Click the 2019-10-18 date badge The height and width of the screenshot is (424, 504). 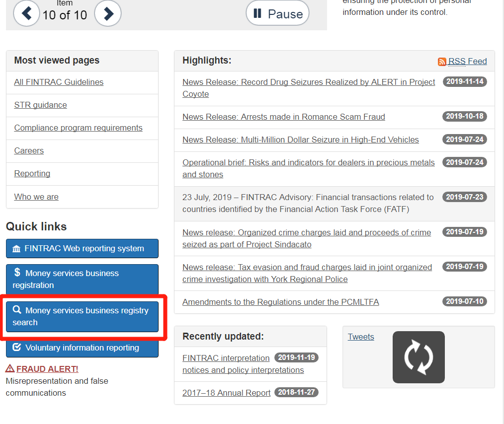coord(465,116)
